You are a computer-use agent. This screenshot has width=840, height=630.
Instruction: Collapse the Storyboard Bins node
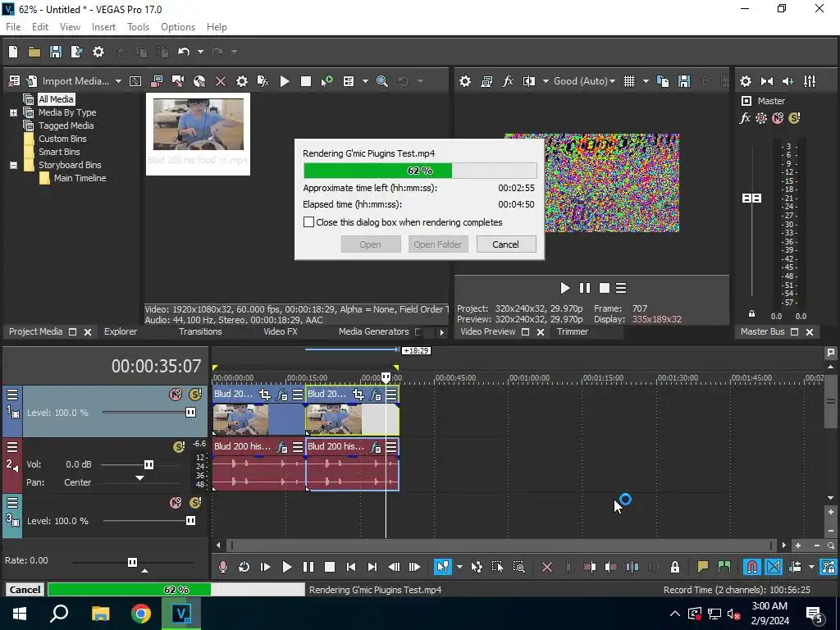[x=13, y=165]
